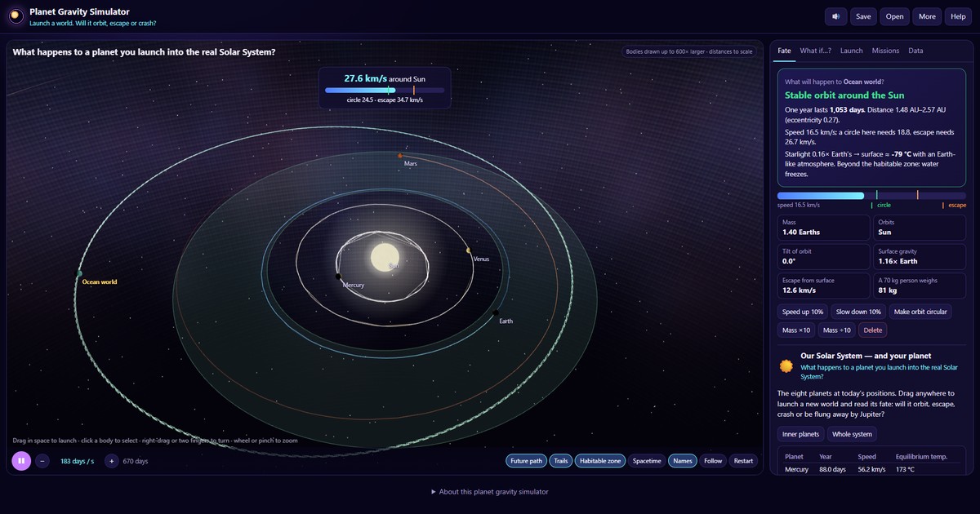Toggle the Future path option
This screenshot has width=980, height=514.
(x=526, y=461)
